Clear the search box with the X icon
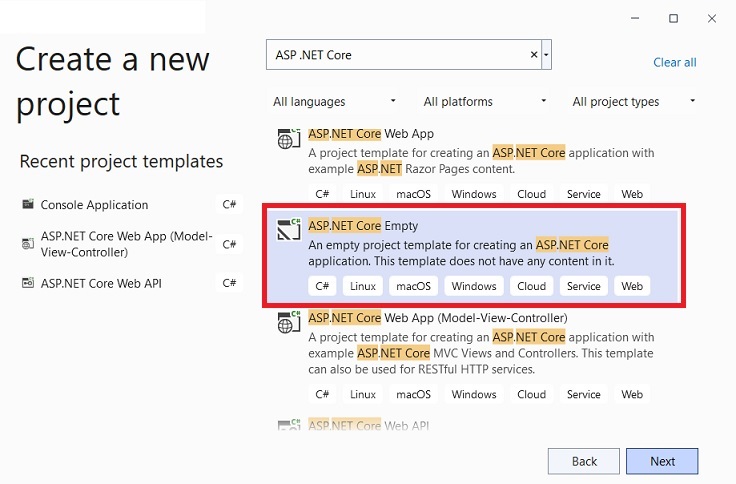Image resolution: width=736 pixels, height=484 pixels. point(534,54)
